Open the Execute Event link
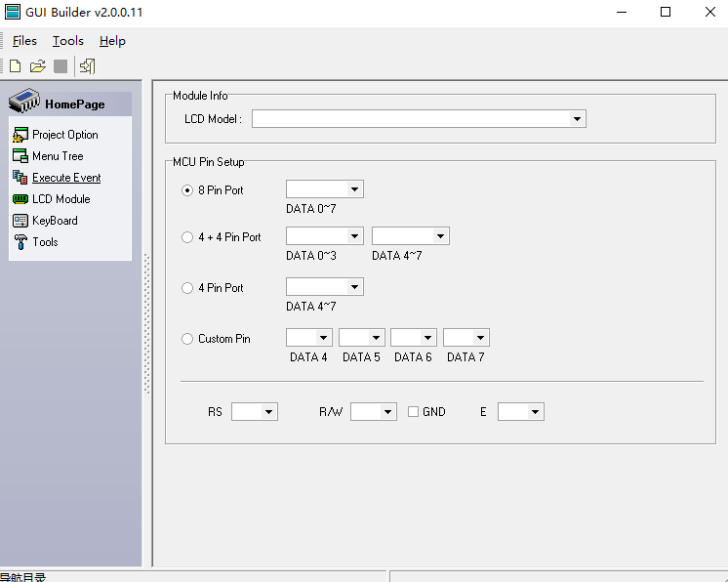This screenshot has height=582, width=728. (x=66, y=178)
